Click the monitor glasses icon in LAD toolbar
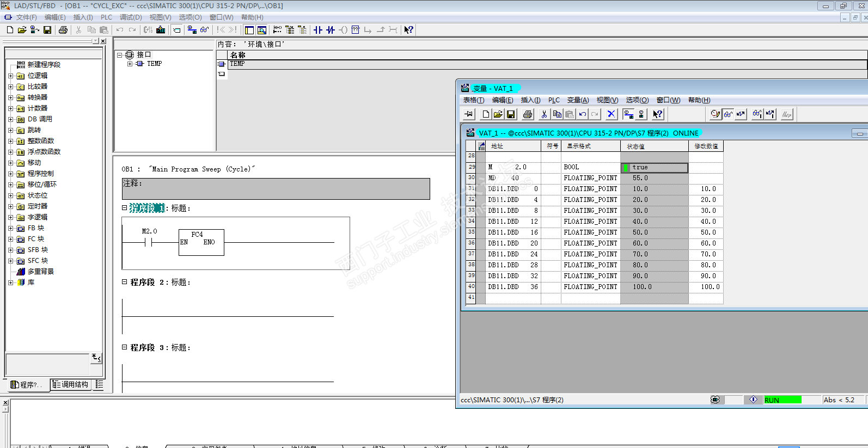868x448 pixels. point(204,30)
